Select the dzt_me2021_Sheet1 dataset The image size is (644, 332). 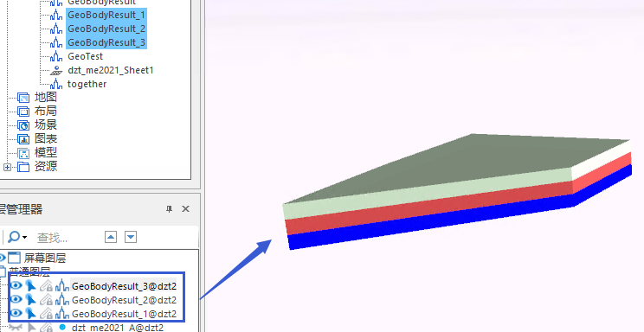pyautogui.click(x=111, y=70)
